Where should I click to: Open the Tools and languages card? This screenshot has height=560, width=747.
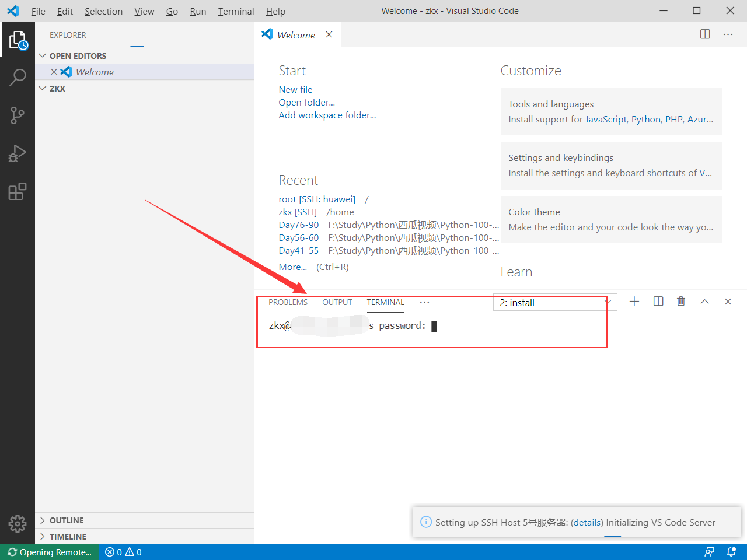click(612, 112)
